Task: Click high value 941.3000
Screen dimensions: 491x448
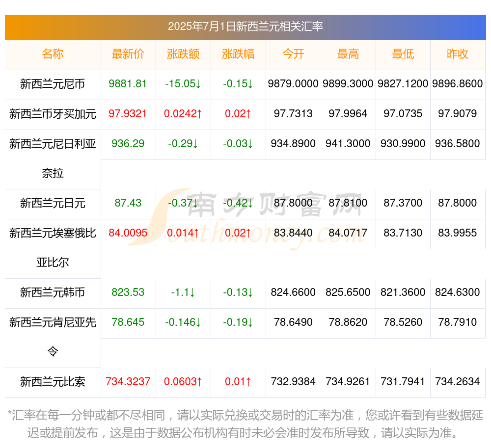Action: point(348,144)
